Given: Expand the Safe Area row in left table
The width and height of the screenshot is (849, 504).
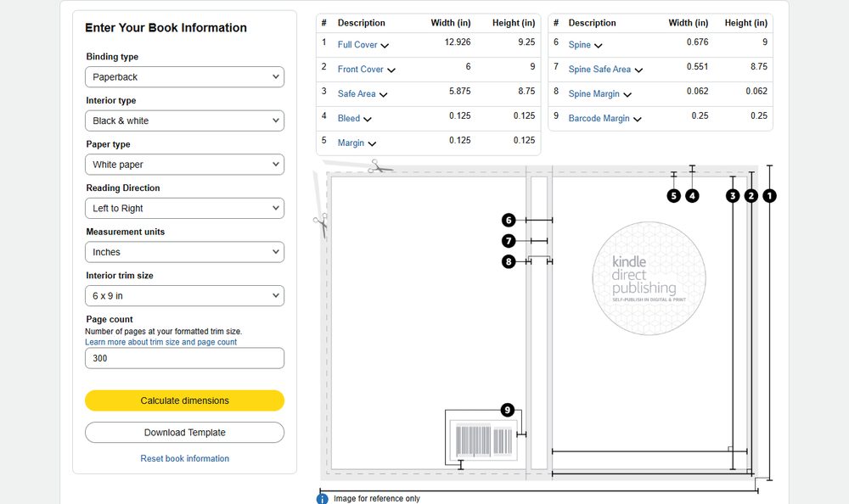Looking at the screenshot, I should (x=363, y=93).
